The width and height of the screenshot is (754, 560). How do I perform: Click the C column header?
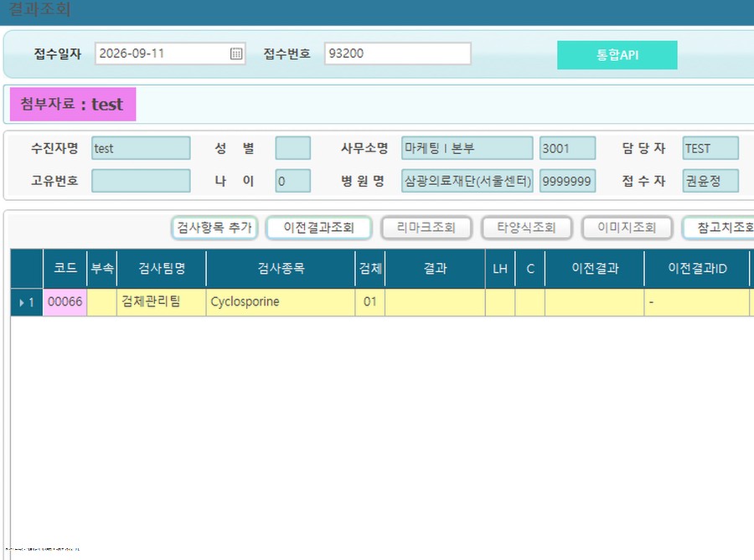(530, 268)
